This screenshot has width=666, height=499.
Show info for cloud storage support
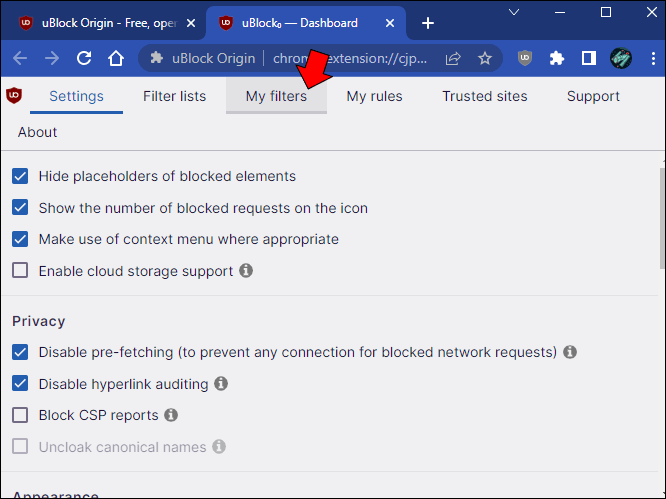coord(246,270)
